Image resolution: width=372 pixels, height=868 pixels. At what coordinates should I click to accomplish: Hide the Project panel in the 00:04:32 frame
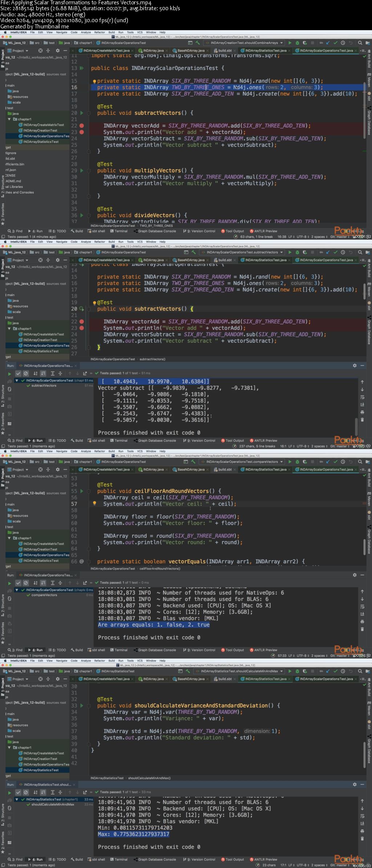(65, 469)
